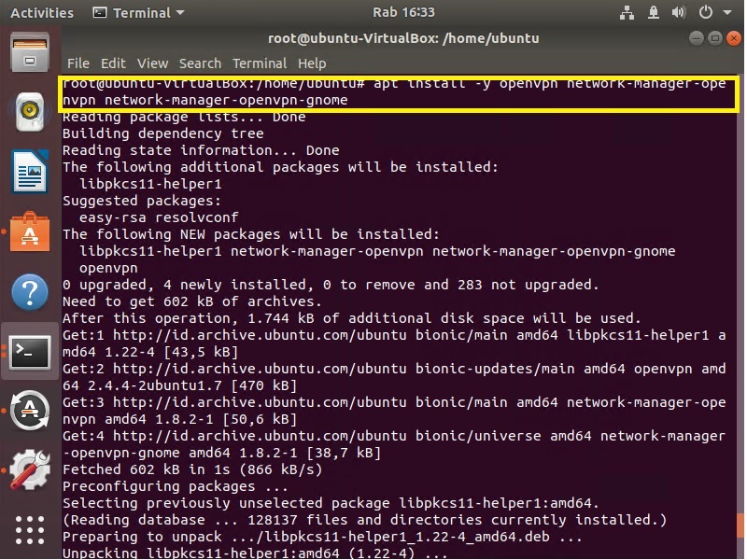The height and width of the screenshot is (560, 747).
Task: Open the clock showing Rab 16:33
Action: (x=373, y=13)
